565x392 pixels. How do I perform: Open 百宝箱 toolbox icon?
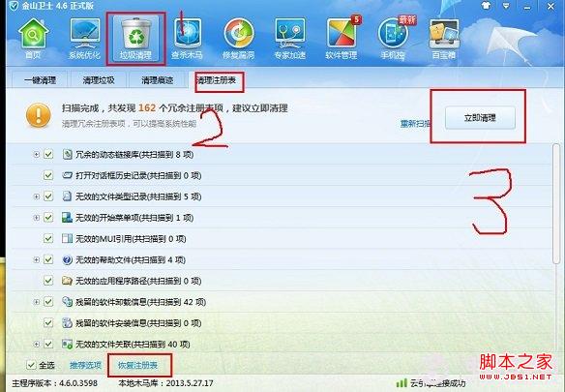coord(444,39)
